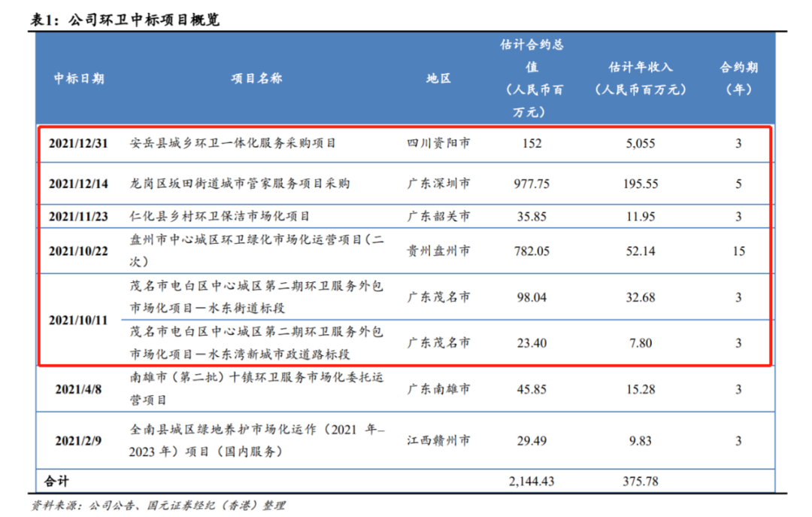Select region cell 广东深圳市
Screen dimensions: 812x517
(x=438, y=184)
